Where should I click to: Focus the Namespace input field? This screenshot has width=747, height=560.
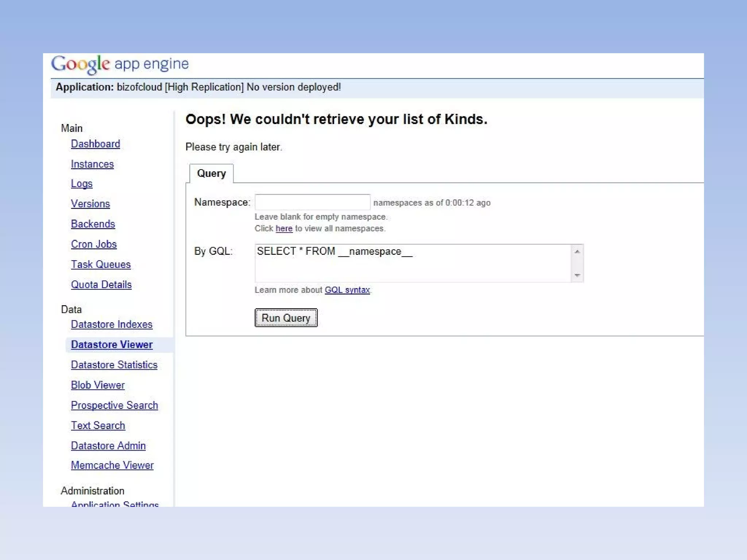[312, 202]
